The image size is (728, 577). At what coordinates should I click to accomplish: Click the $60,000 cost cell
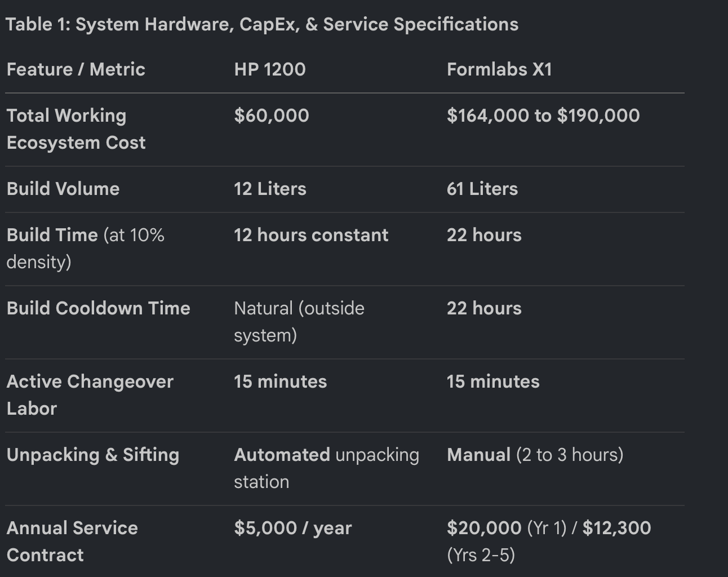point(272,116)
